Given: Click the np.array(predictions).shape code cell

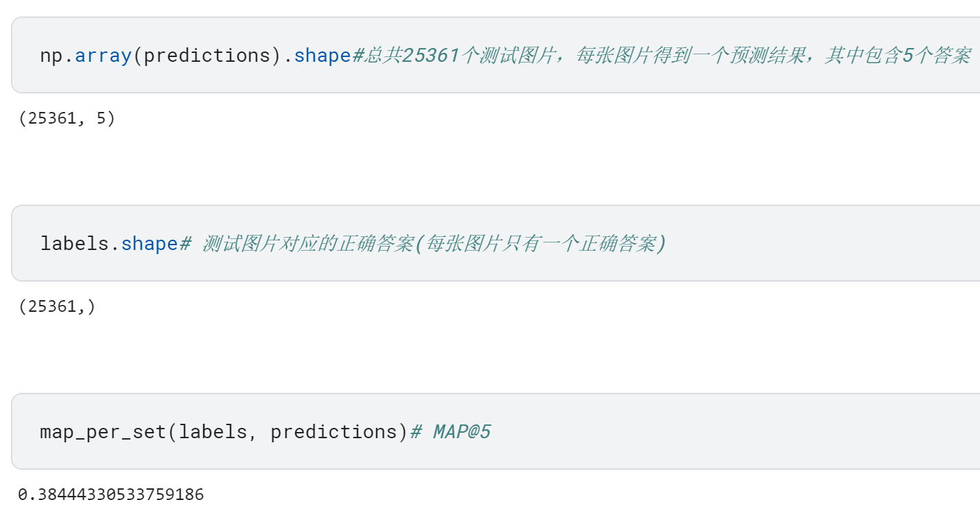Looking at the screenshot, I should pos(495,55).
